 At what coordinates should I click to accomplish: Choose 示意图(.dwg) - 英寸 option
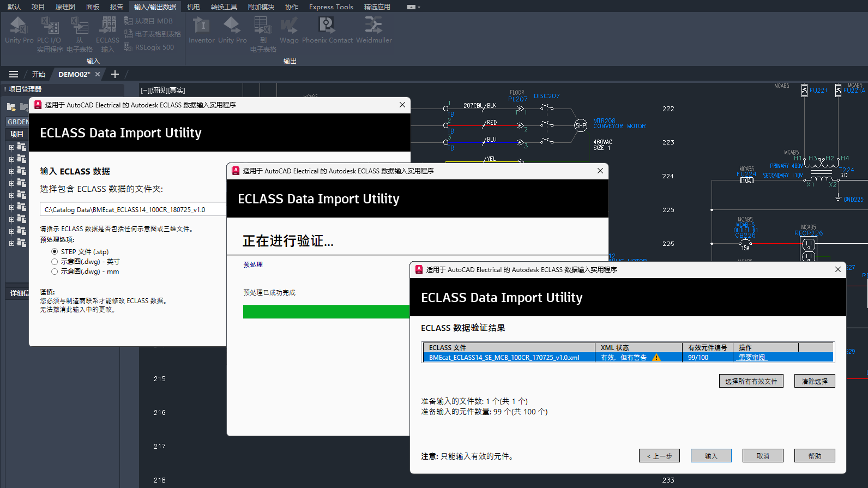(x=55, y=262)
